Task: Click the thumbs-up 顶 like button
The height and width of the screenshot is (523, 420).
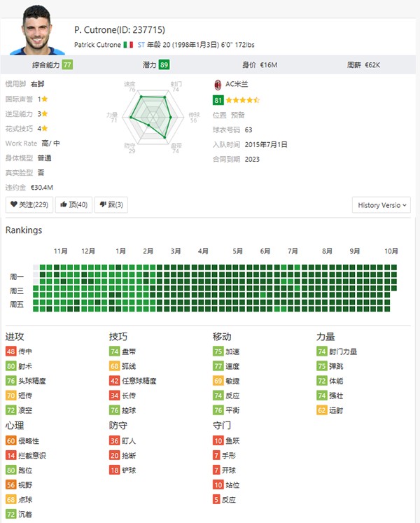Action: [x=73, y=204]
